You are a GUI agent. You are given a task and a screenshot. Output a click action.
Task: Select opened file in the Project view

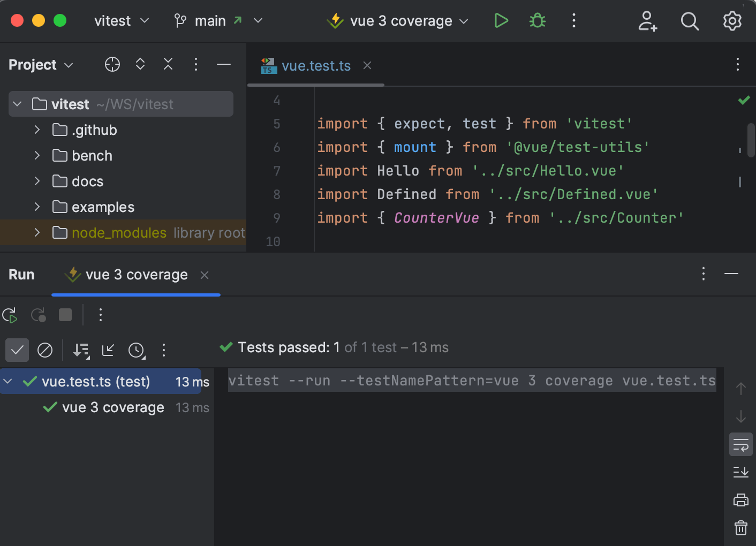(x=112, y=64)
